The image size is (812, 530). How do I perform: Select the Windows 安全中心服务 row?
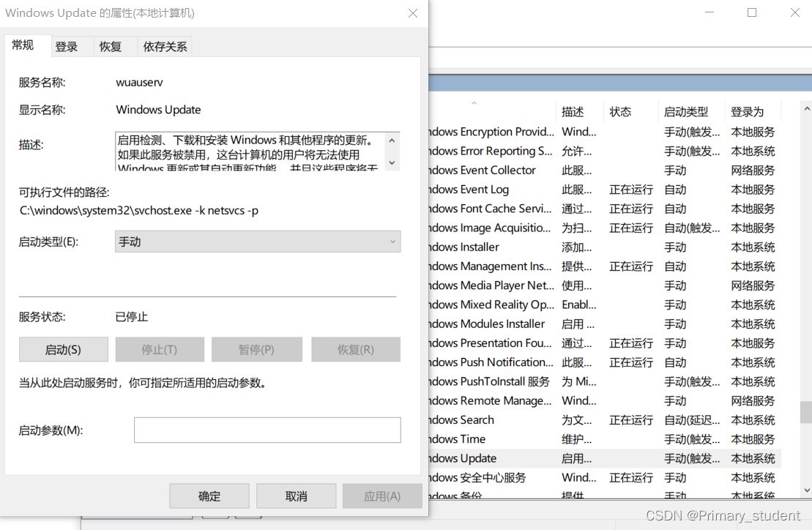(604, 477)
